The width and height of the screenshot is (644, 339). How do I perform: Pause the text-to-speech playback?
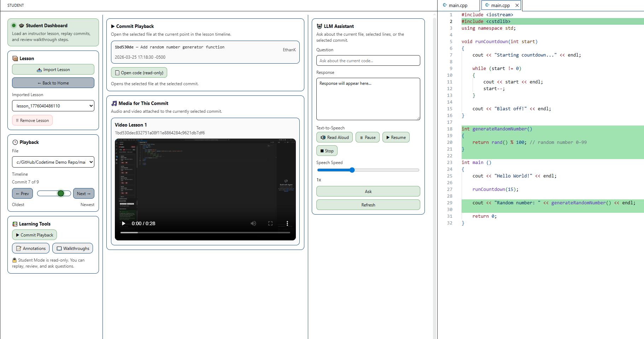pyautogui.click(x=367, y=137)
